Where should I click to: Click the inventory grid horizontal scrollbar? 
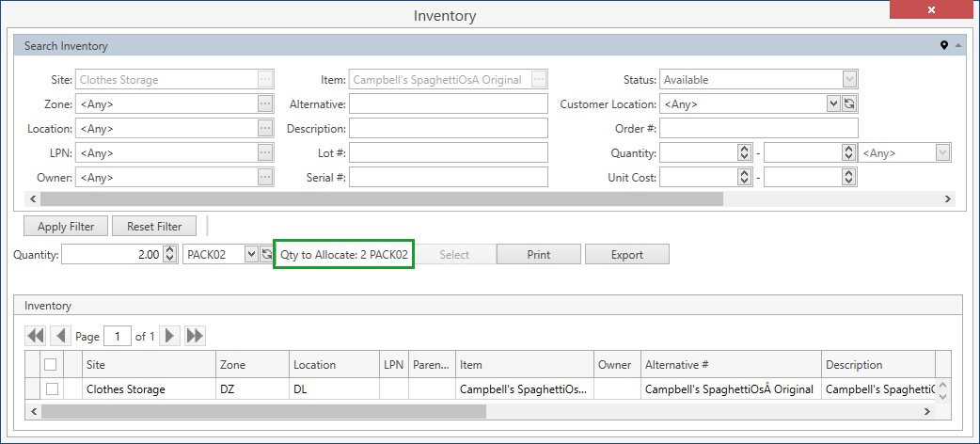(x=263, y=411)
